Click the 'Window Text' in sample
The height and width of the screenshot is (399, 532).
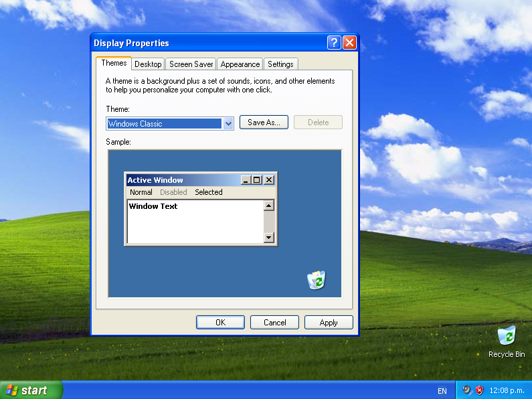pos(153,206)
